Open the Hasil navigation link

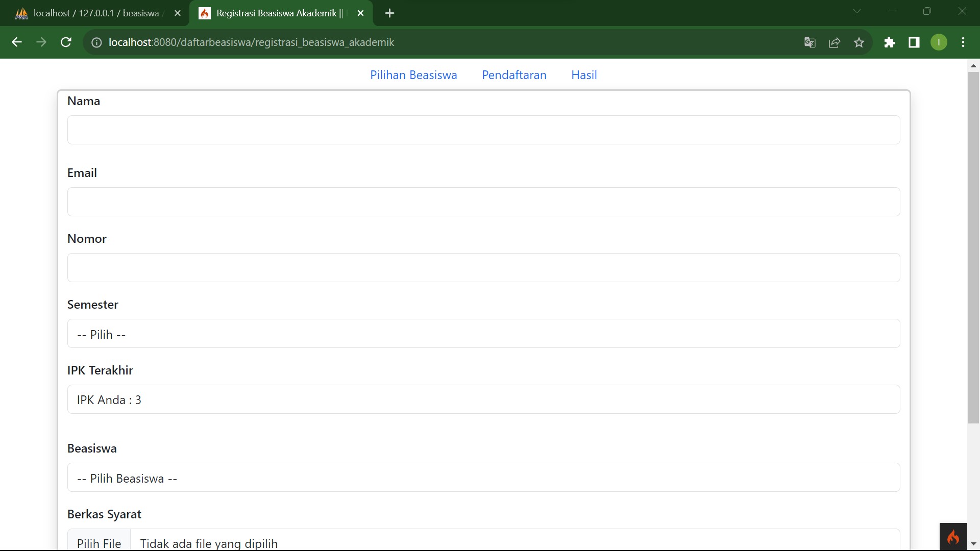pyautogui.click(x=584, y=75)
